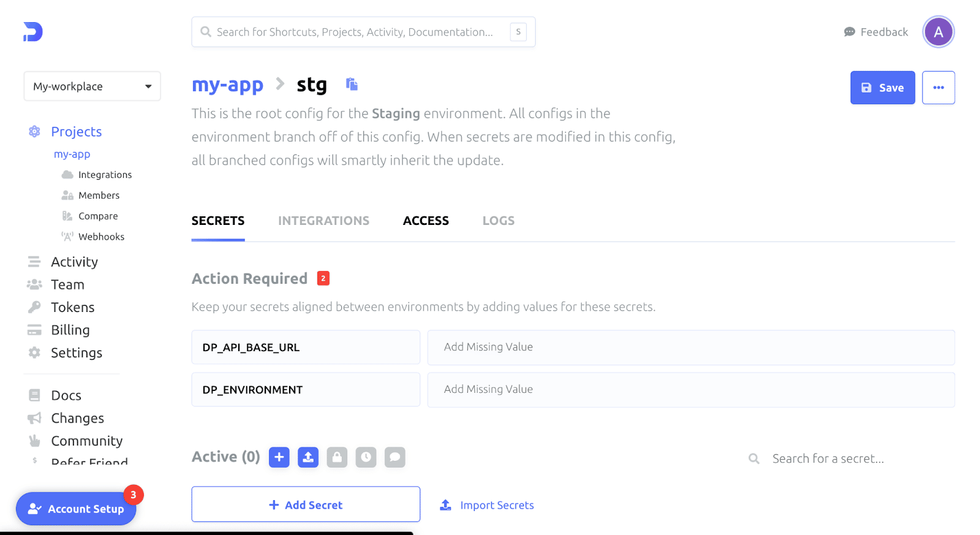Open the user avatar in top right
Screen dimensions: 980x535
(x=938, y=32)
